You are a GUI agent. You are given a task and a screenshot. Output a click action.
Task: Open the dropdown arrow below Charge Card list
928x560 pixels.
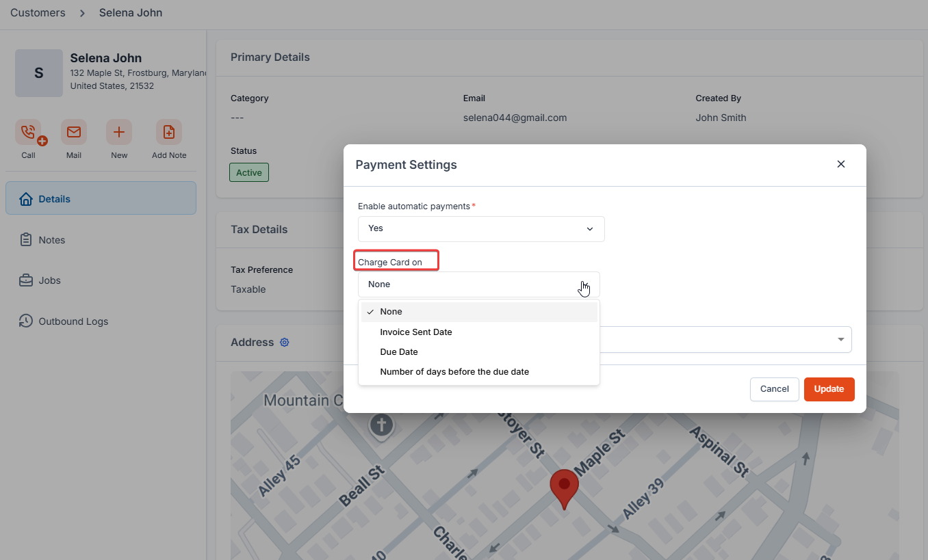(841, 340)
